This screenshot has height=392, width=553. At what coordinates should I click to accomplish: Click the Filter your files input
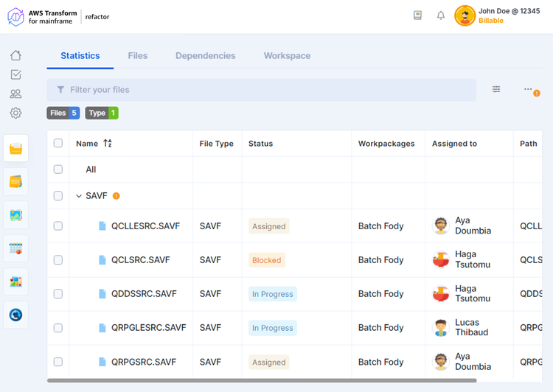(261, 90)
